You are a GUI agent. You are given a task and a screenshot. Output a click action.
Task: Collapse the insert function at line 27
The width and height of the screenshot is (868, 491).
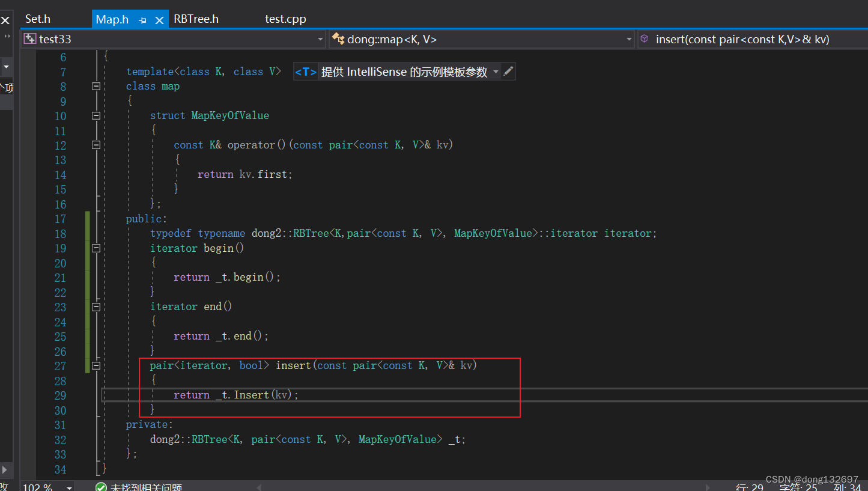(x=96, y=365)
